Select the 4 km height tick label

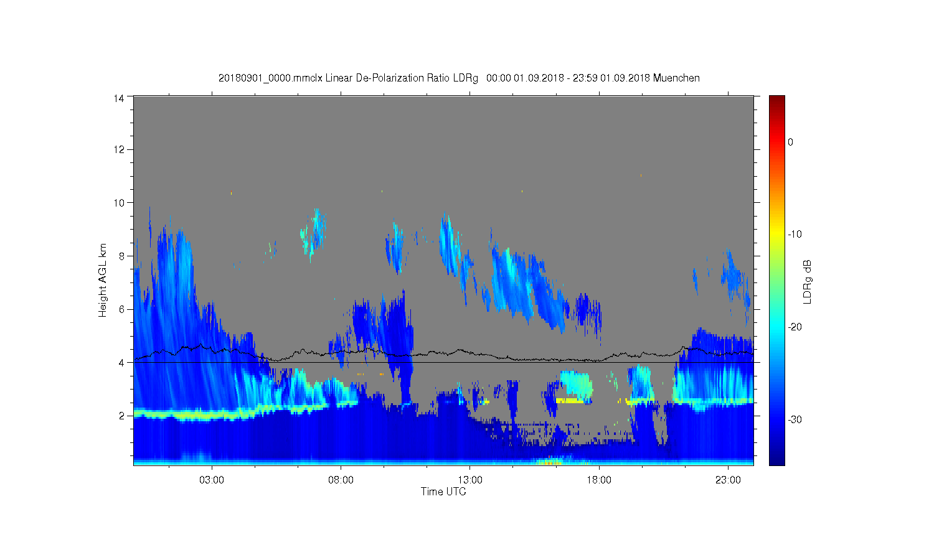(x=122, y=363)
